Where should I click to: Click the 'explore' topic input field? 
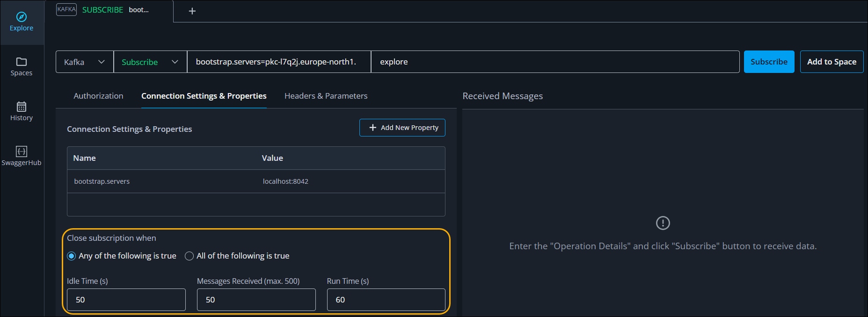(x=555, y=62)
